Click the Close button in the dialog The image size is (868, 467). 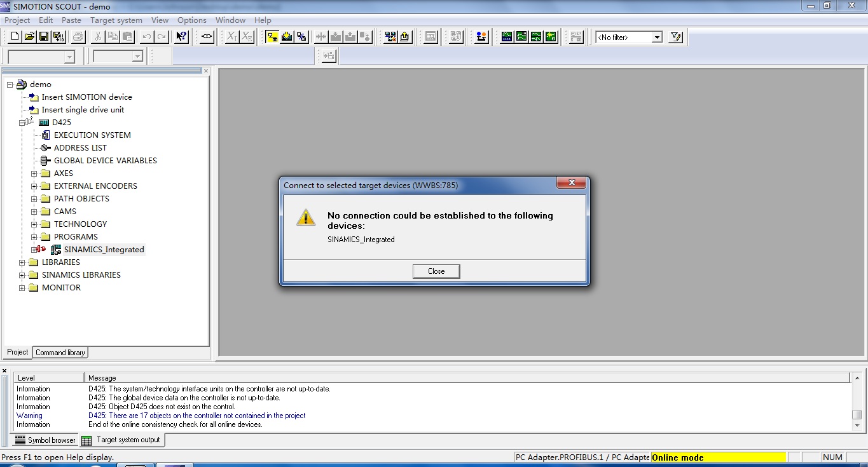(436, 271)
